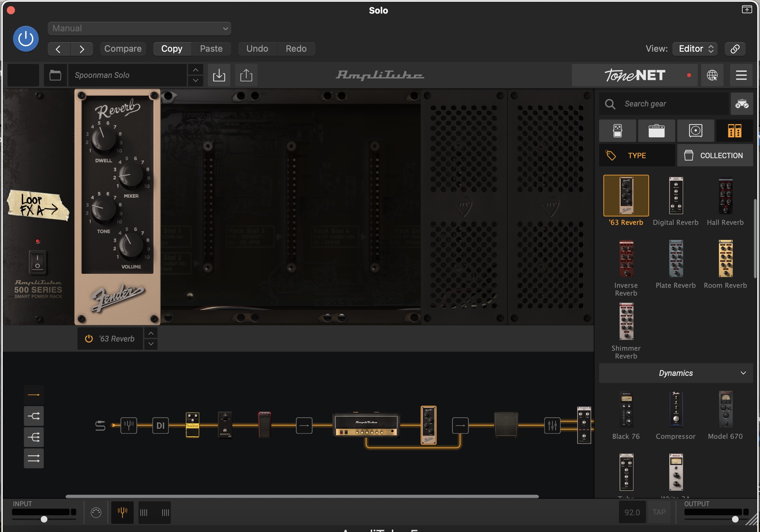Click the ToneNET globe icon

coord(712,75)
